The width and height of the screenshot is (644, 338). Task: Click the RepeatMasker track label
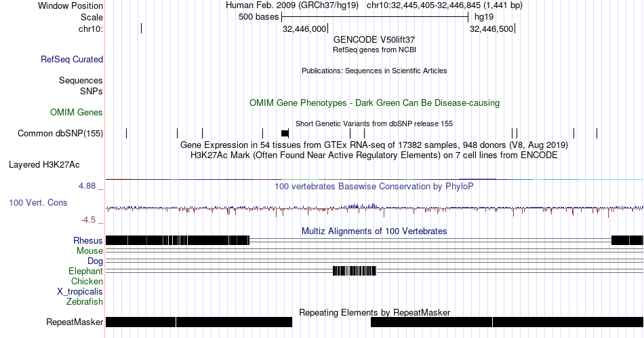tap(75, 322)
